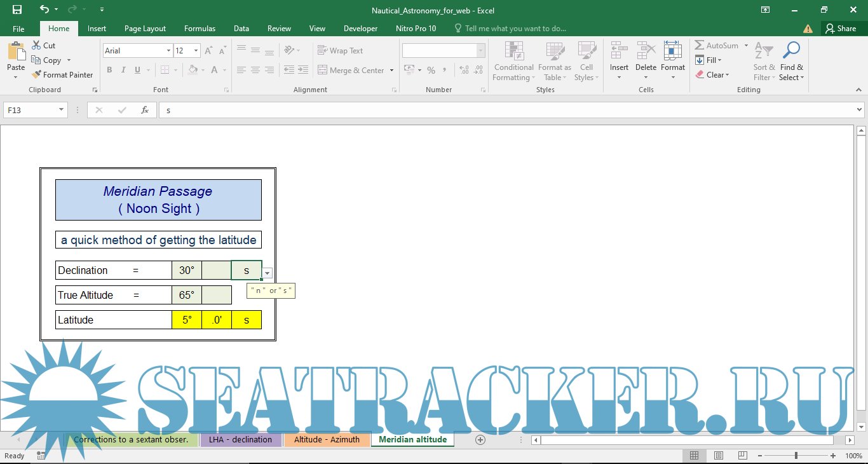Expand the n or s cell dropdown

pyautogui.click(x=268, y=273)
